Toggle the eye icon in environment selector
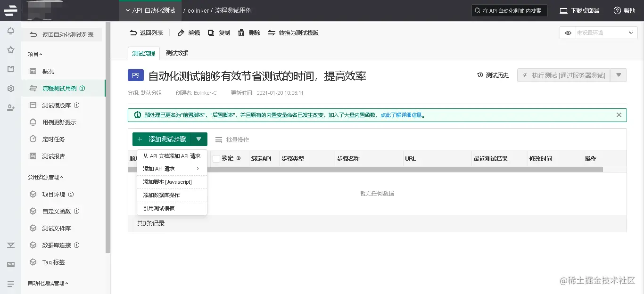Screen dimensions: 644x294 pos(568,33)
